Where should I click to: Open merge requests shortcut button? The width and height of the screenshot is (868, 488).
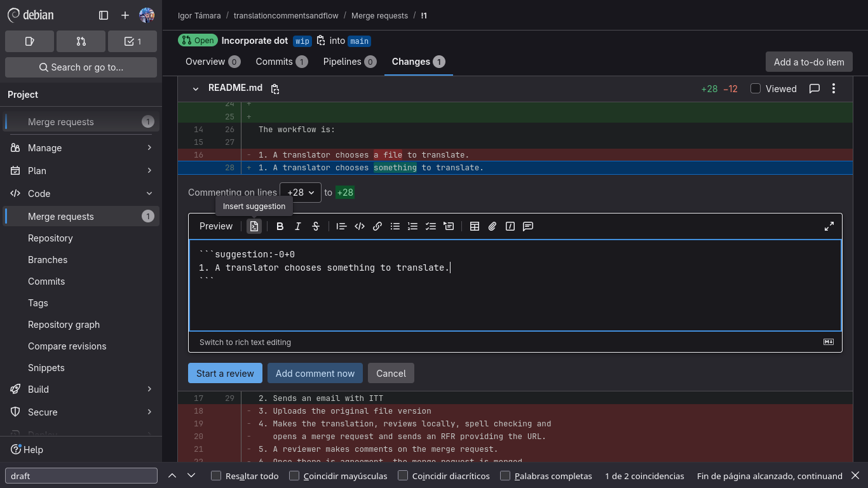tap(81, 41)
